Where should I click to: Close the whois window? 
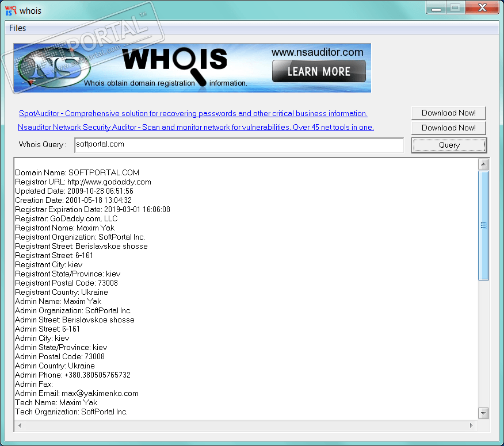pyautogui.click(x=482, y=7)
